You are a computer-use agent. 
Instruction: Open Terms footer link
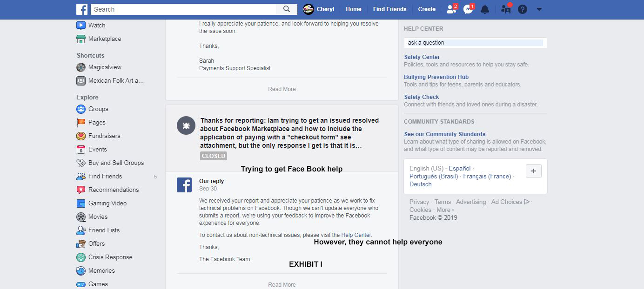point(443,202)
